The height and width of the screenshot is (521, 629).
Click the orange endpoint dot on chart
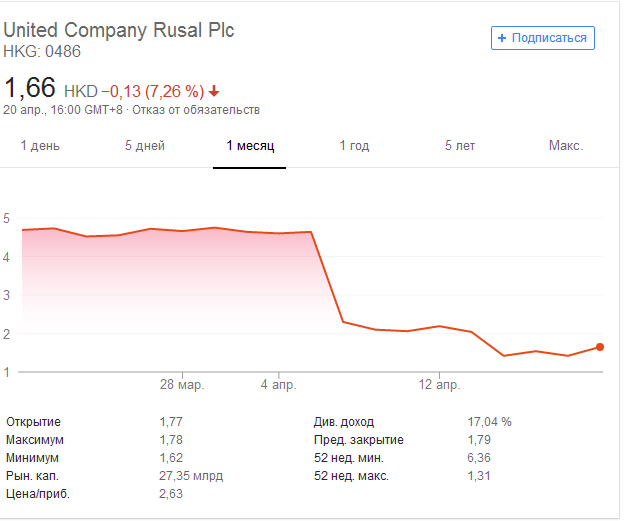click(x=600, y=347)
